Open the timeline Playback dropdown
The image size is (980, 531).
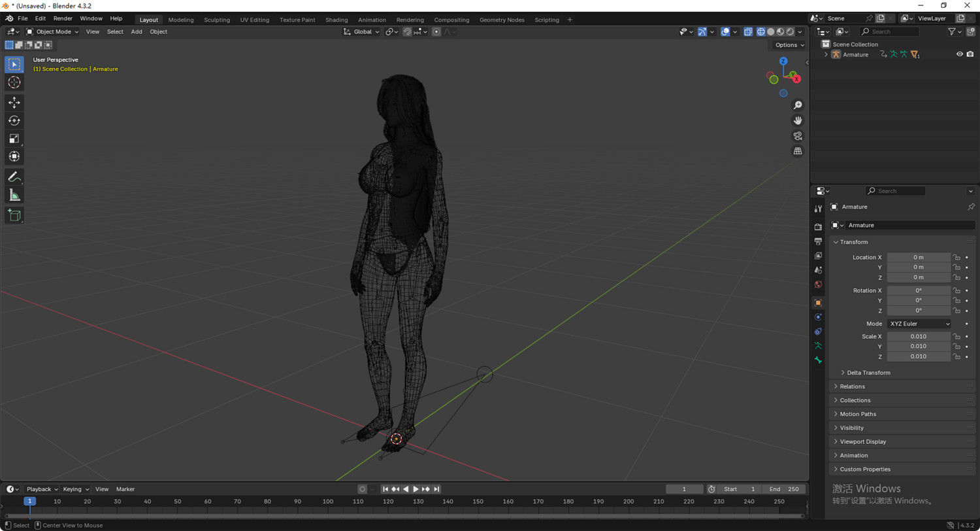click(42, 489)
